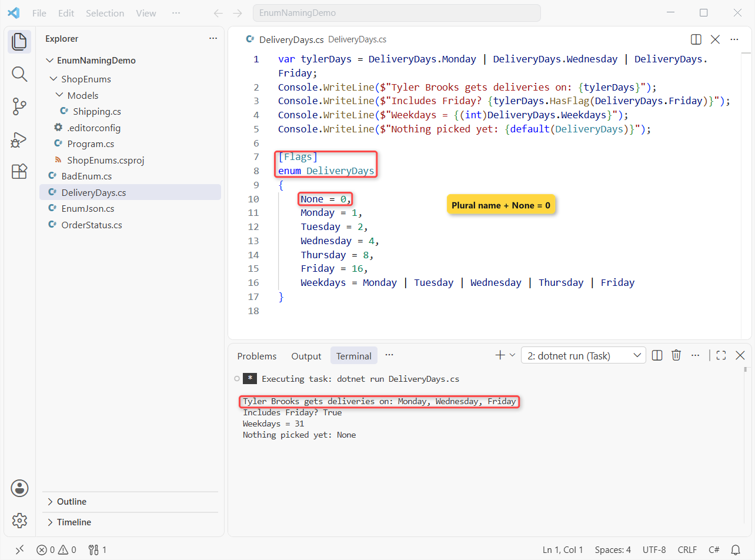
Task: Open the Selection menu
Action: click(105, 13)
